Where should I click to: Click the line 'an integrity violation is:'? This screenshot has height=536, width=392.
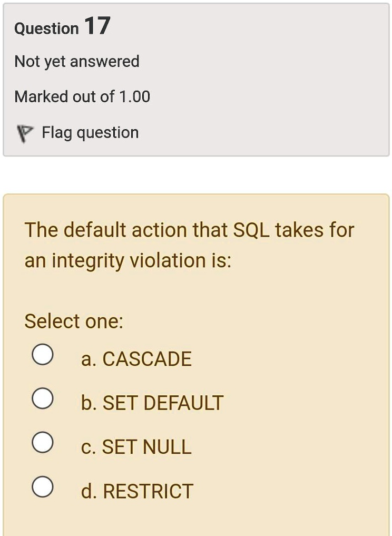coord(128,261)
